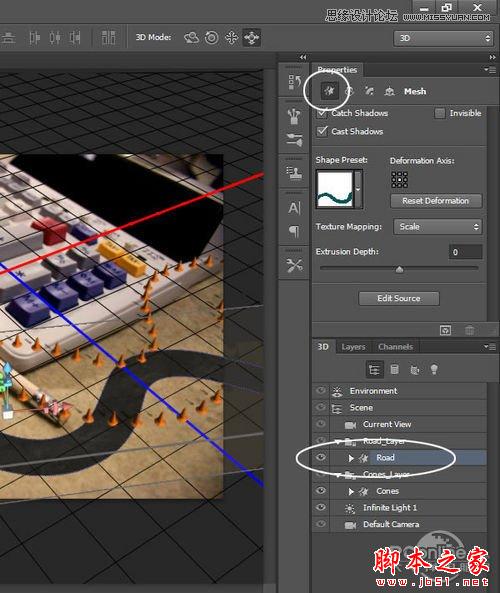Open the 3D workspace switcher dropdown

point(443,38)
